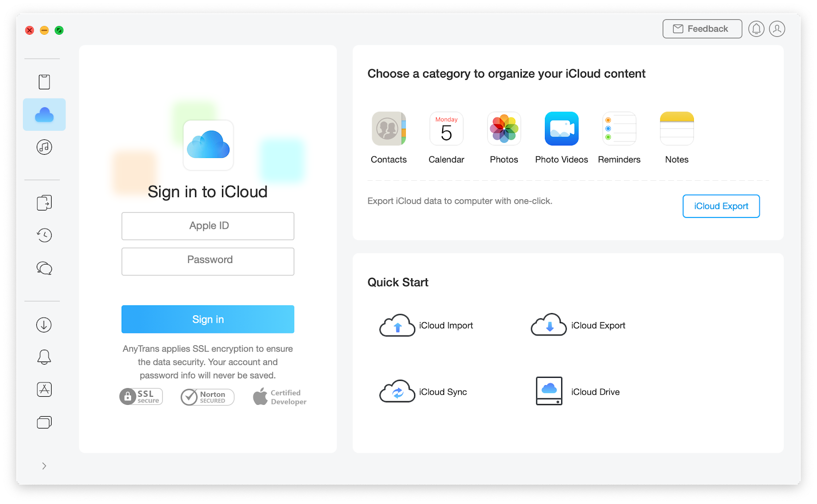Viewport: 817px width, 504px height.
Task: Open Backup Manager clock icon in sidebar
Action: 44,235
